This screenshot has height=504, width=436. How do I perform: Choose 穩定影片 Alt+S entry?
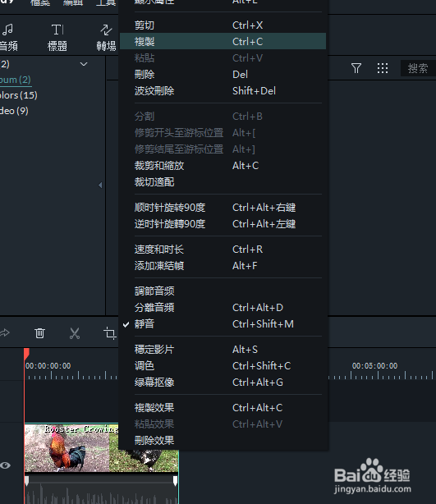click(223, 349)
